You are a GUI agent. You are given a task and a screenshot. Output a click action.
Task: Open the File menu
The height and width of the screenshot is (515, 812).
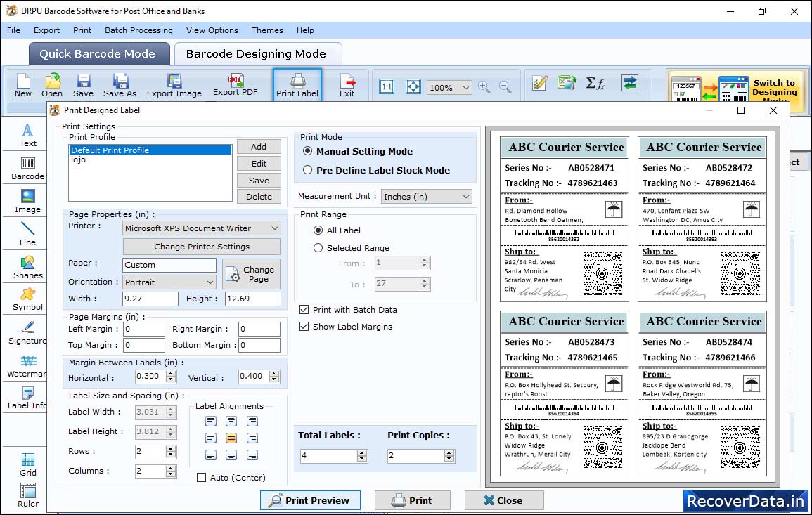pyautogui.click(x=13, y=30)
